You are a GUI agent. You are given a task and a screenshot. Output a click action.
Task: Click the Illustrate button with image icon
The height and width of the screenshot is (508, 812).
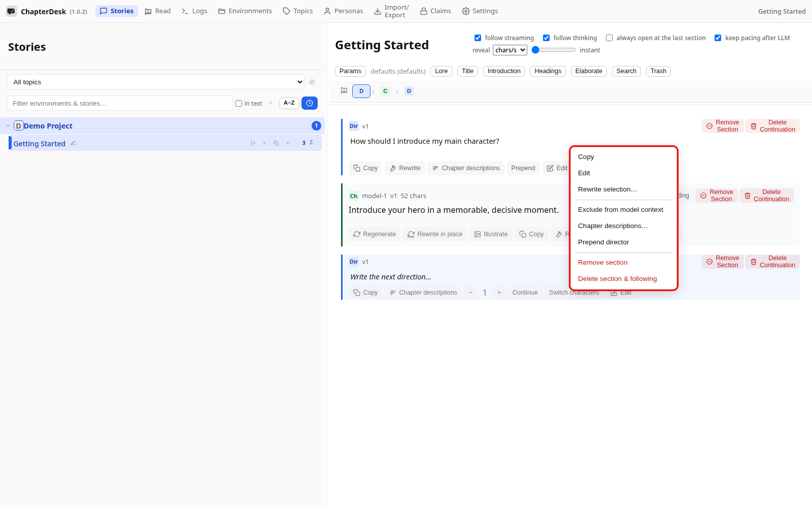[x=491, y=234]
